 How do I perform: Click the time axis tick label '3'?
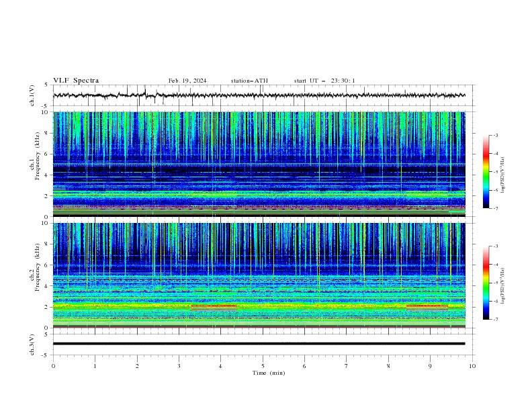[179, 366]
